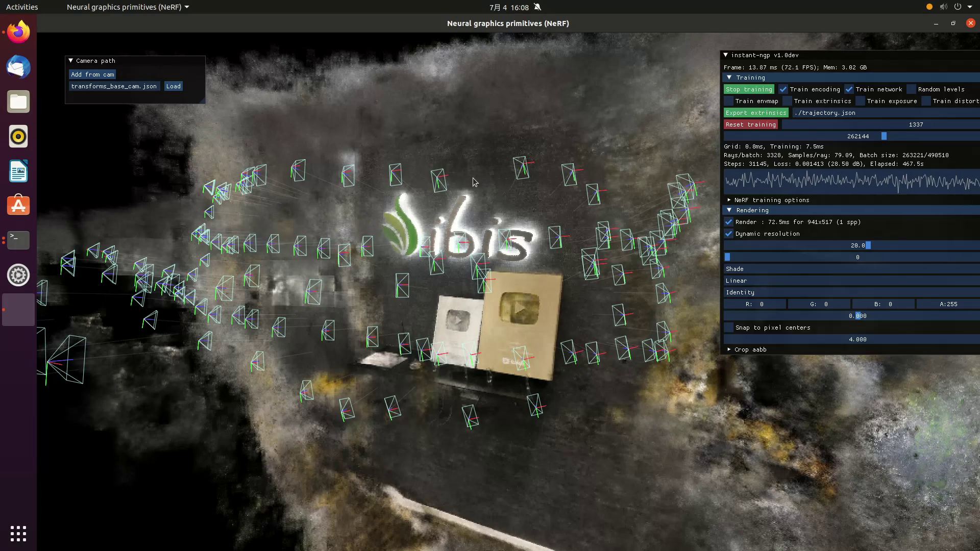Screen dimensions: 980x551
Task: Collapse the Camera path panel
Action: pos(71,61)
